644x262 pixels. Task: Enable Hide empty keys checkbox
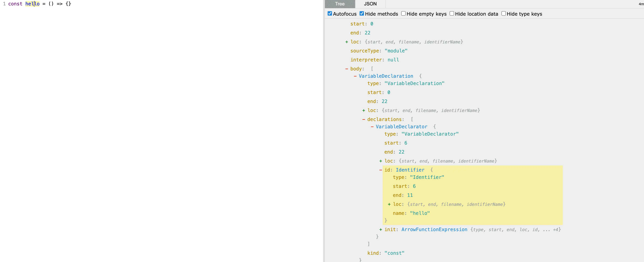pyautogui.click(x=403, y=14)
